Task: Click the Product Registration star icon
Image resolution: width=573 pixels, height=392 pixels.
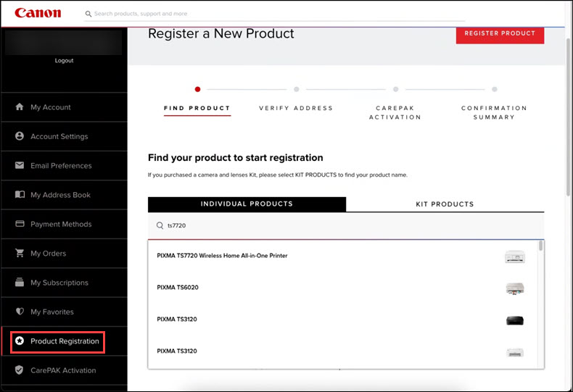Action: click(20, 341)
